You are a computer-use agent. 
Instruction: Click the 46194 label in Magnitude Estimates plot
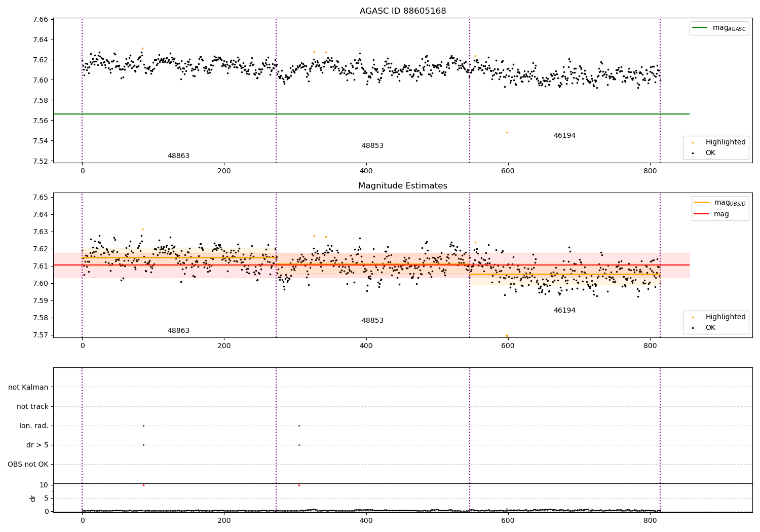564,311
